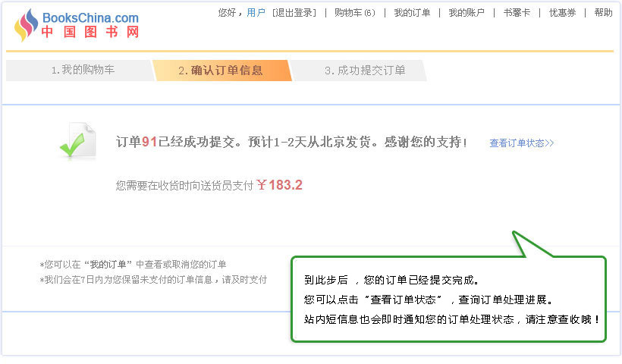Select 书馨卡 in the top menu
The width and height of the screenshot is (622, 364).
coord(517,13)
